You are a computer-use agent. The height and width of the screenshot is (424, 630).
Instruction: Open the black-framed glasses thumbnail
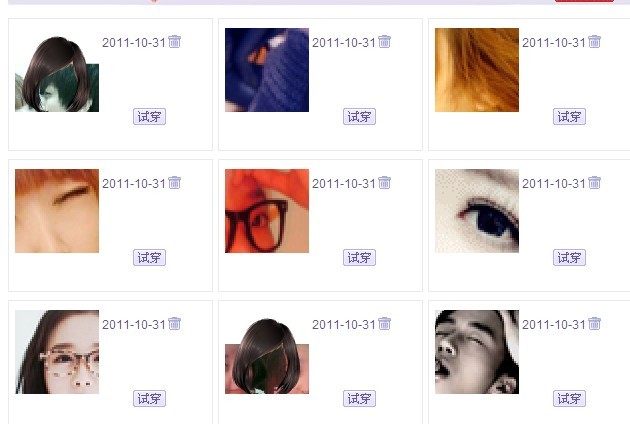click(267, 211)
